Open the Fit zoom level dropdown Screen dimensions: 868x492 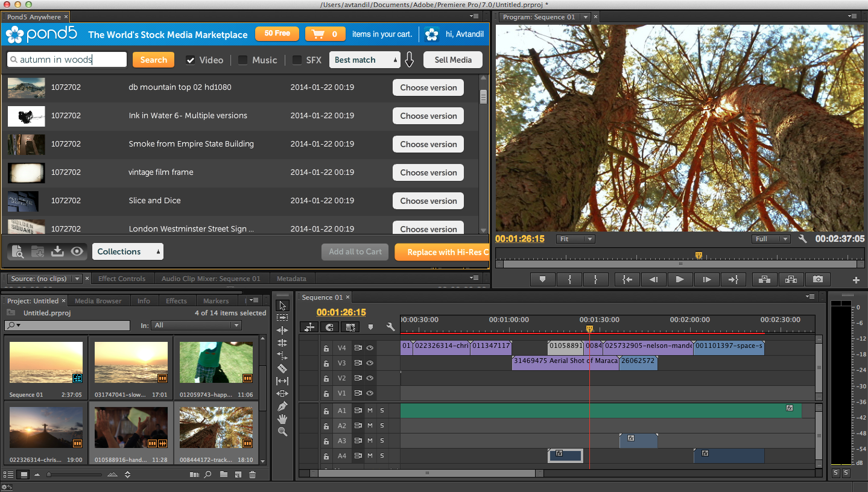click(575, 239)
